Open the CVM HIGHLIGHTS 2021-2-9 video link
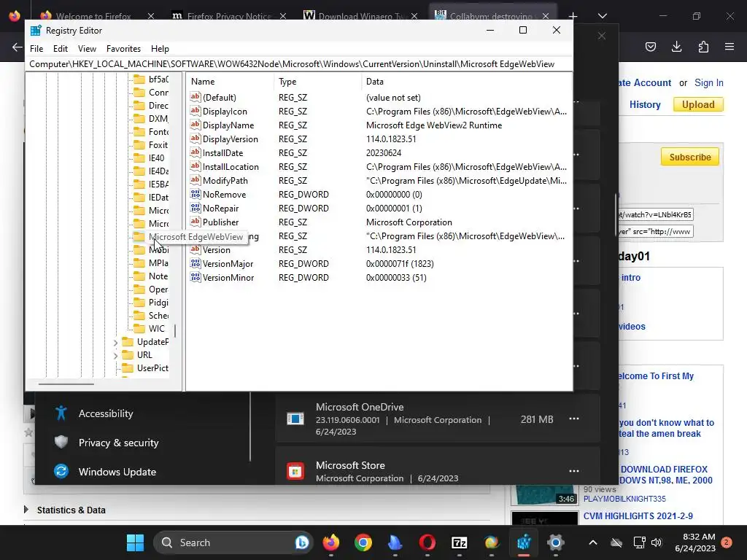The height and width of the screenshot is (560, 747). [638, 516]
